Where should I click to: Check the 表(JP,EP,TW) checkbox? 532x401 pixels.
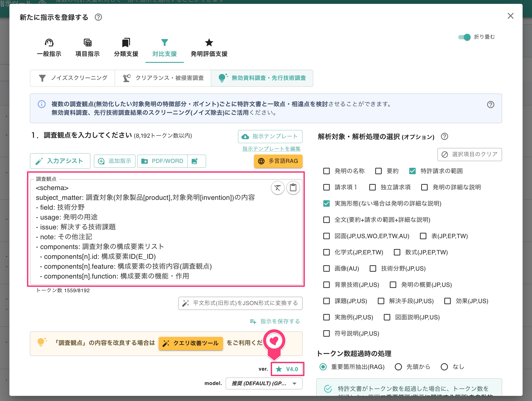423,236
